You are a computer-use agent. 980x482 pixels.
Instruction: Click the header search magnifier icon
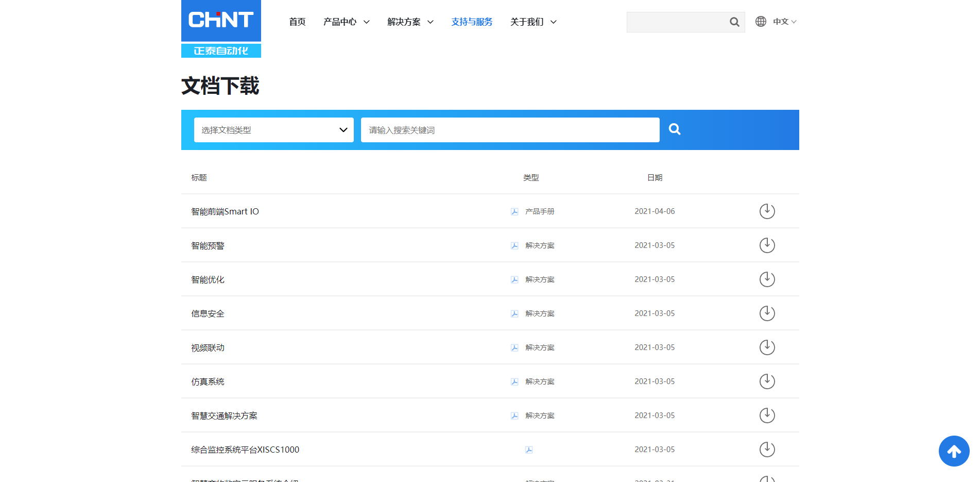click(x=734, y=22)
